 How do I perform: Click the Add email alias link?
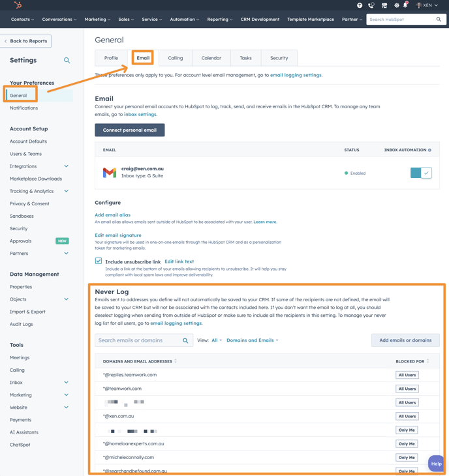[x=113, y=215]
